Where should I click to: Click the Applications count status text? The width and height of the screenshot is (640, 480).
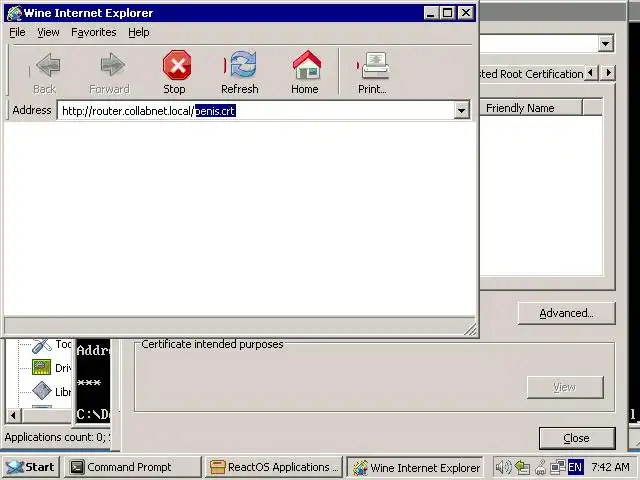(x=57, y=437)
